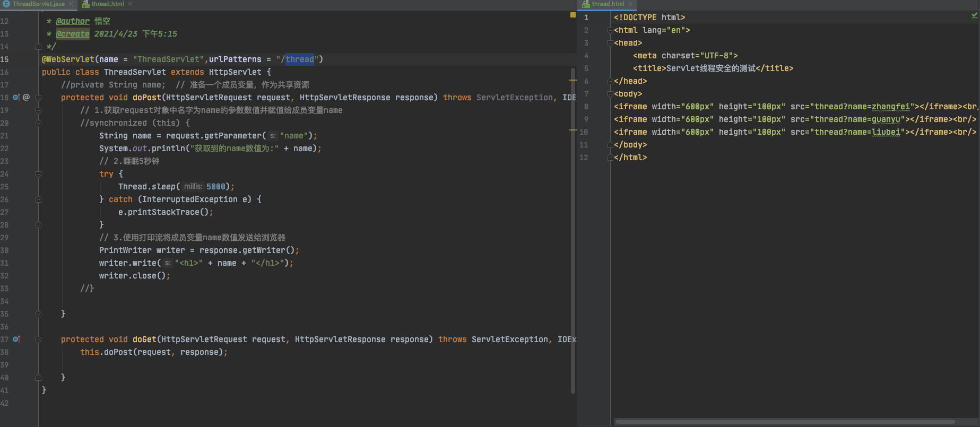This screenshot has width=980, height=427.
Task: Jump to the warning stripe mark beside line 21
Action: 573,129
